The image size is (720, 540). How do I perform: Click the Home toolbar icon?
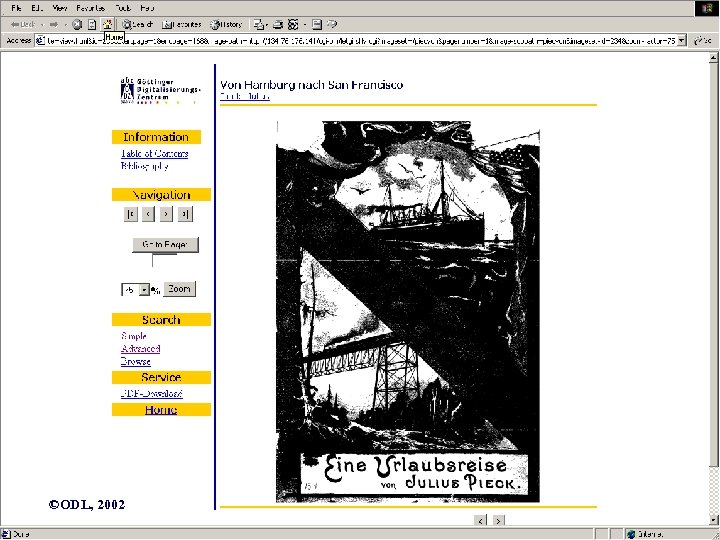[107, 24]
